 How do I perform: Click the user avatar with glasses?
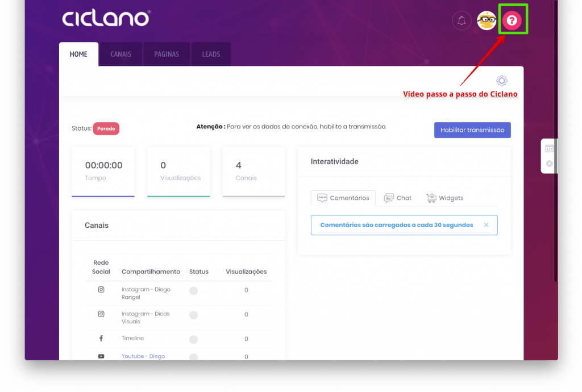tap(487, 20)
